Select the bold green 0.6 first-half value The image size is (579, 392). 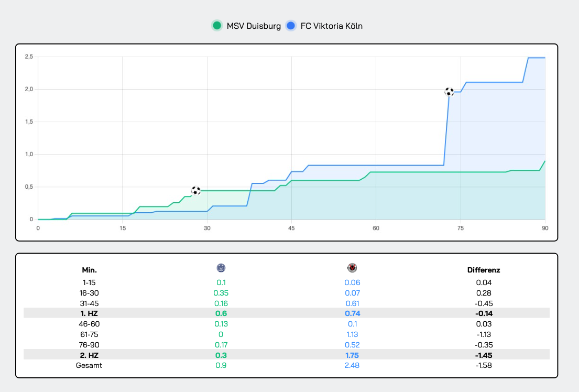pos(221,313)
